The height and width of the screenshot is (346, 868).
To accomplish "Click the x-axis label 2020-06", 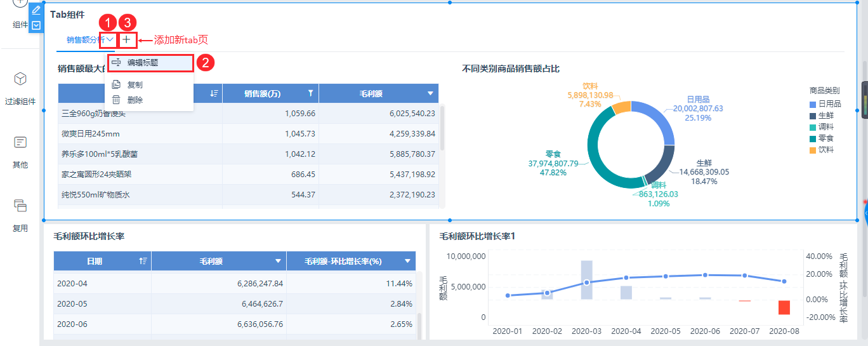I will point(706,331).
